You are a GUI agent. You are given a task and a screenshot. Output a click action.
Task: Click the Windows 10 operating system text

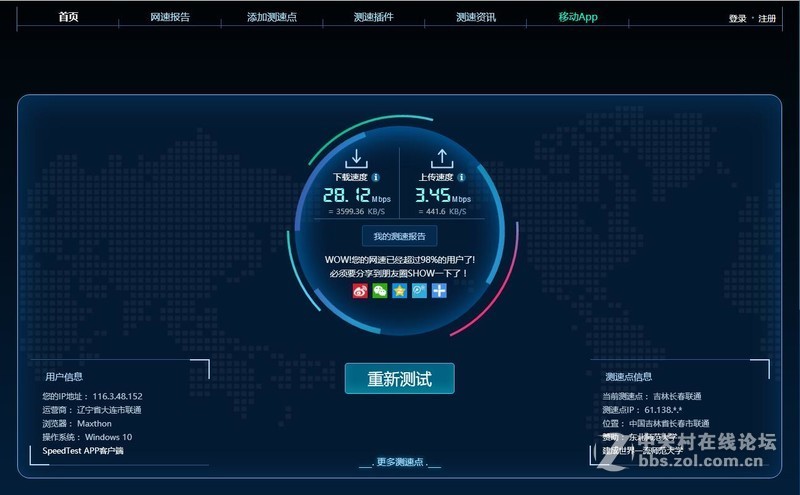[x=109, y=437]
